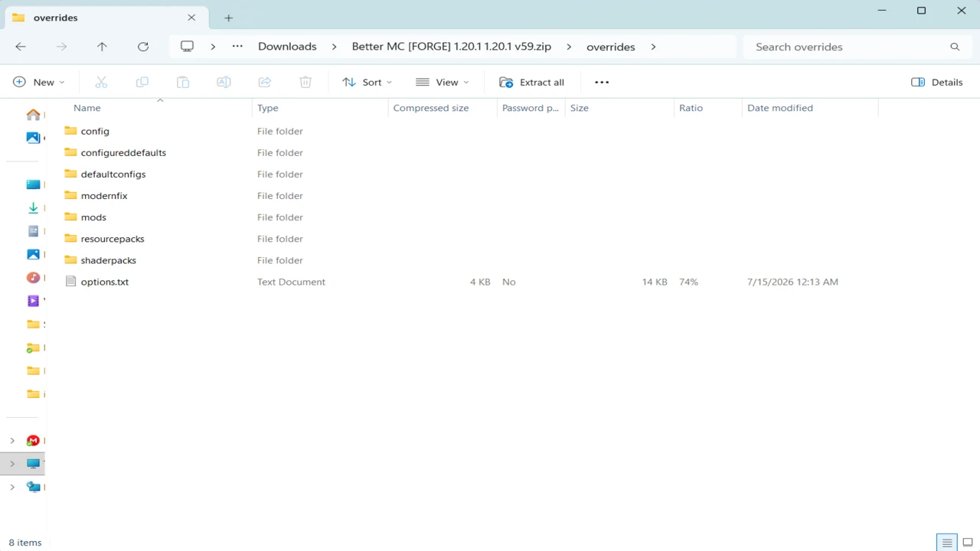Go to Better MC [FORGE] zip in the breadcrumb
The height and width of the screenshot is (551, 980).
[x=452, y=47]
